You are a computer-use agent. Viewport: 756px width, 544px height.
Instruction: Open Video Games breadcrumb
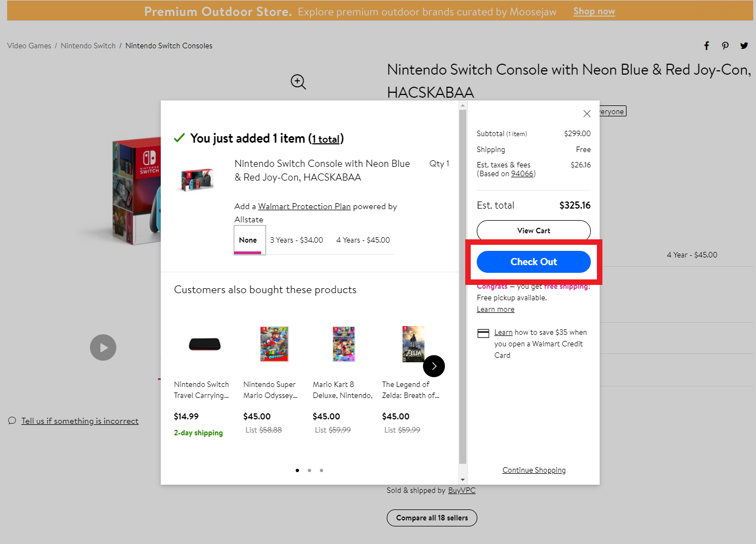(29, 46)
